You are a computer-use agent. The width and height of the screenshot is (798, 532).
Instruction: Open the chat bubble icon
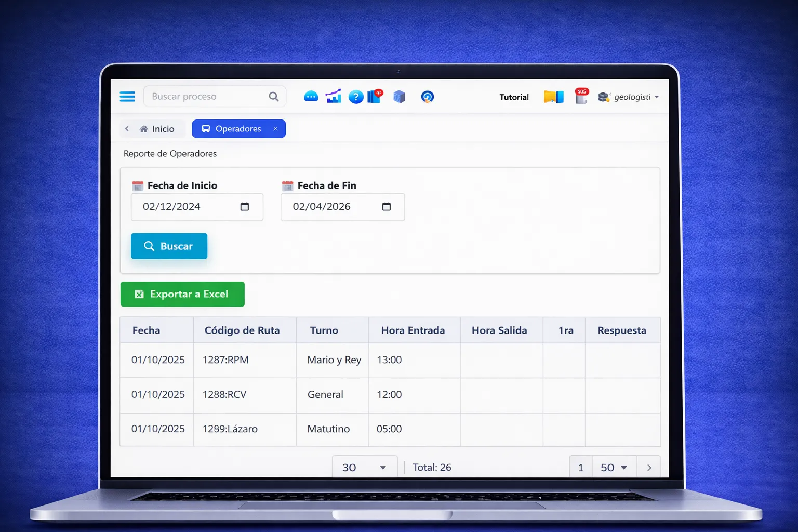[311, 97]
